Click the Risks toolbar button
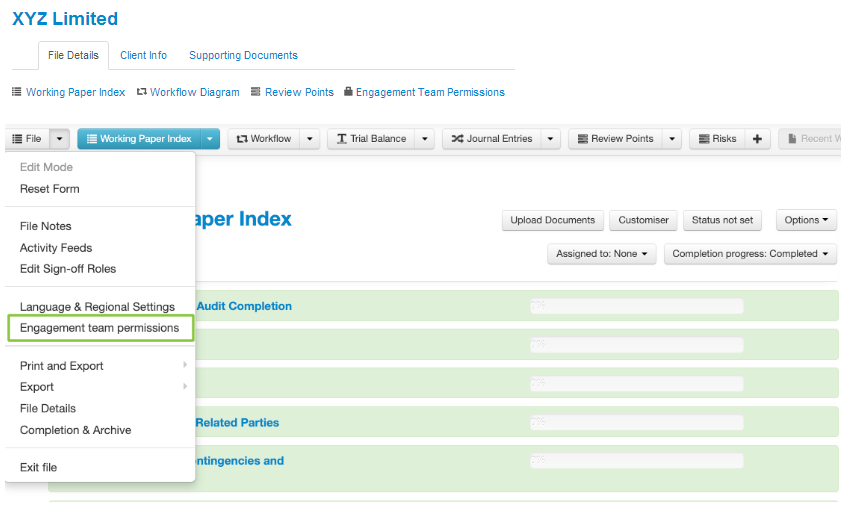 click(716, 139)
